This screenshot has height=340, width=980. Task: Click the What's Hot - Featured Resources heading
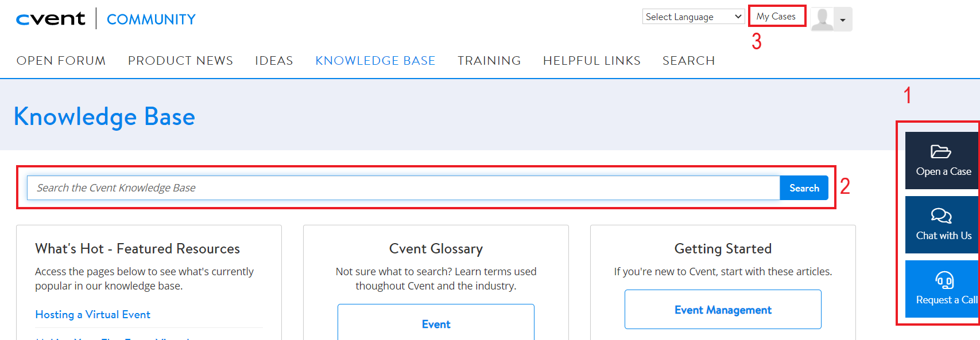coord(138,249)
